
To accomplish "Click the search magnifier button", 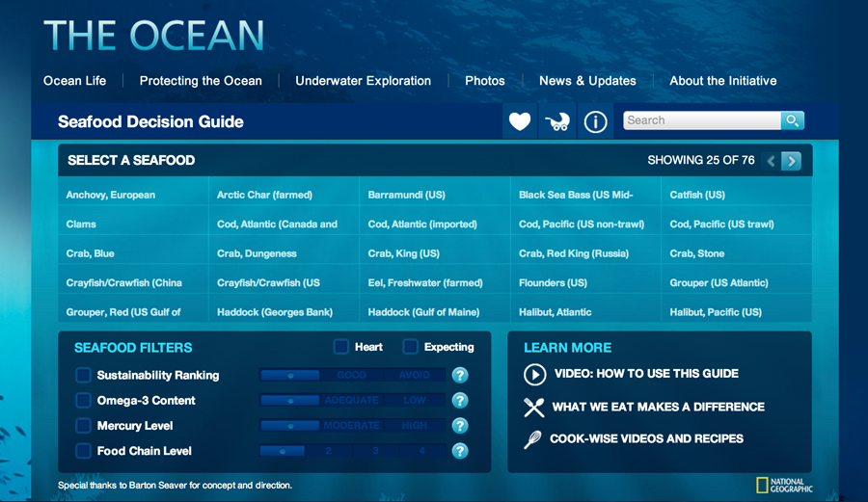I will click(x=792, y=120).
